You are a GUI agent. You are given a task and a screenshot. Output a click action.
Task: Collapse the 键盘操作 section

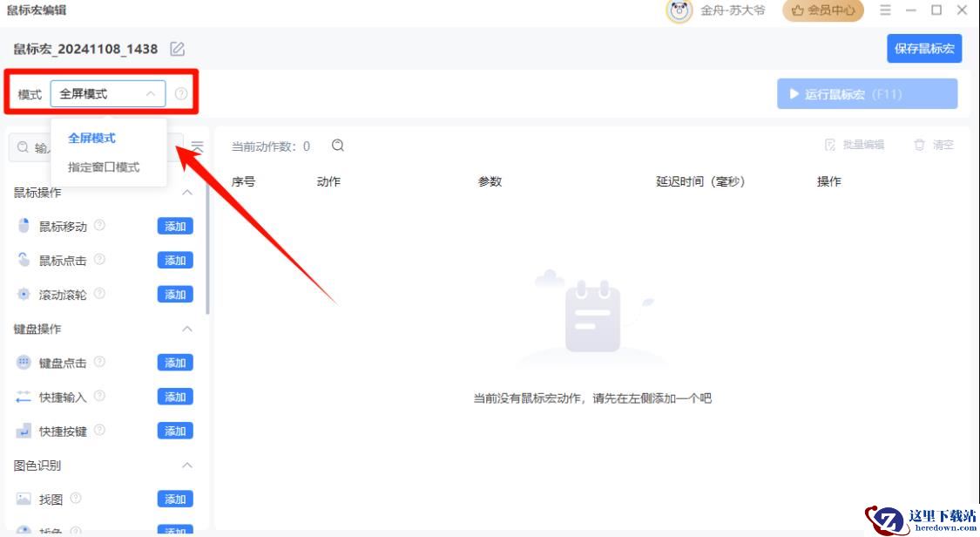click(x=186, y=329)
